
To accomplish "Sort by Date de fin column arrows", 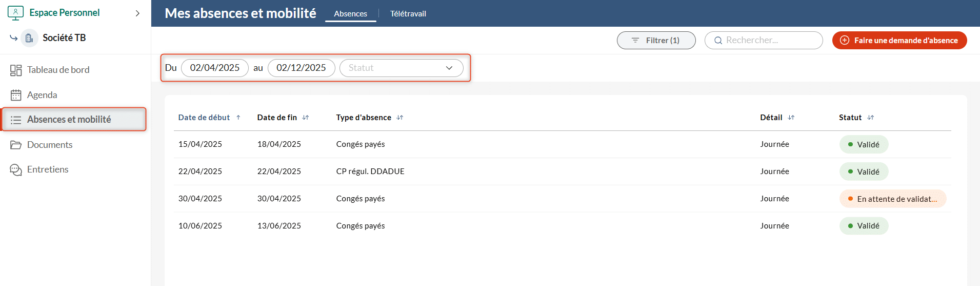I will [306, 118].
